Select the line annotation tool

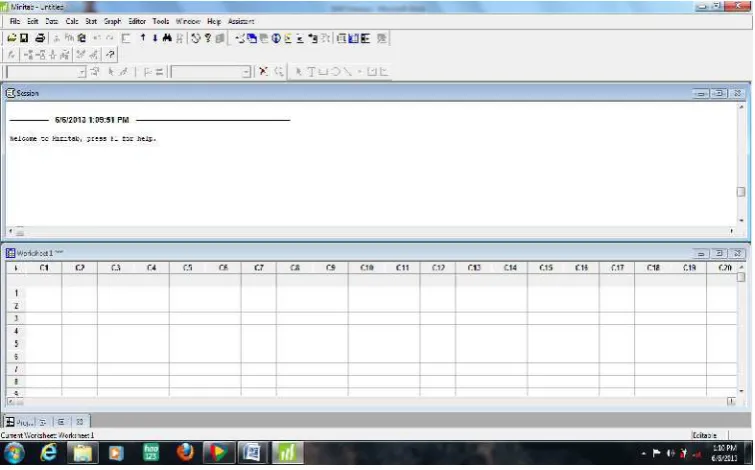click(x=347, y=72)
